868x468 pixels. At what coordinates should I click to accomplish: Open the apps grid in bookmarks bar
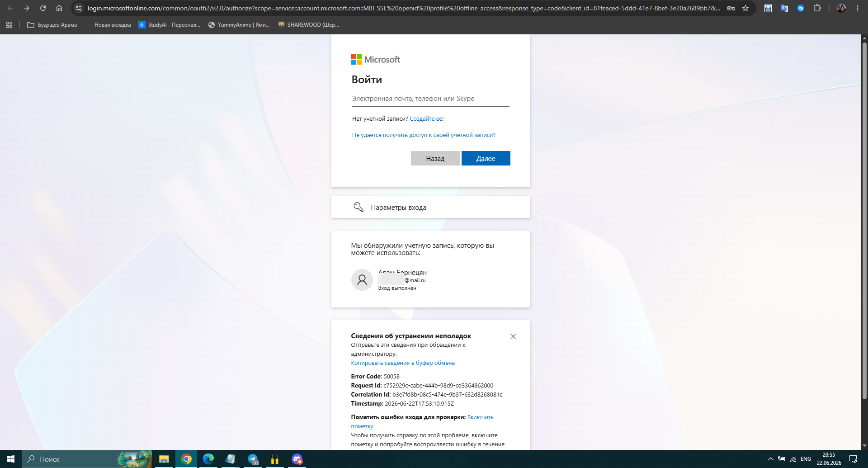9,25
